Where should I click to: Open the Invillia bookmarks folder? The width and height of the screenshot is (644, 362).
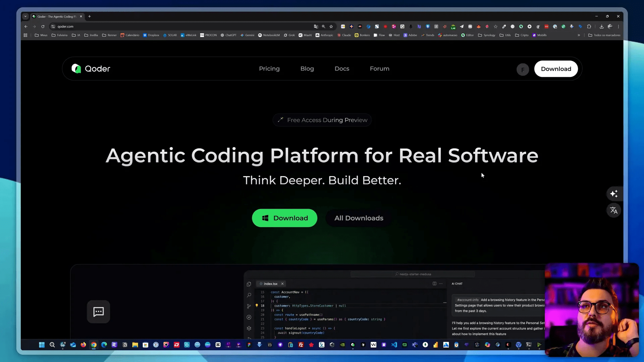tap(91, 35)
